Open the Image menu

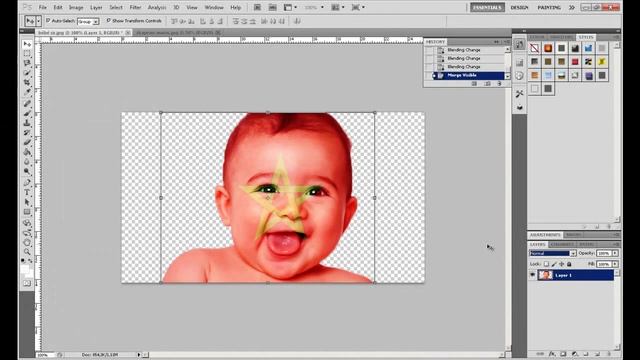pyautogui.click(x=76, y=7)
